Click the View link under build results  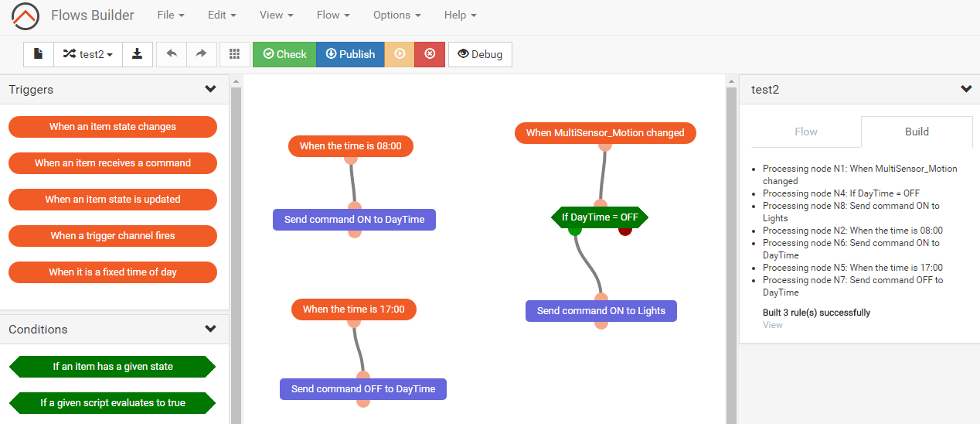[x=772, y=325]
